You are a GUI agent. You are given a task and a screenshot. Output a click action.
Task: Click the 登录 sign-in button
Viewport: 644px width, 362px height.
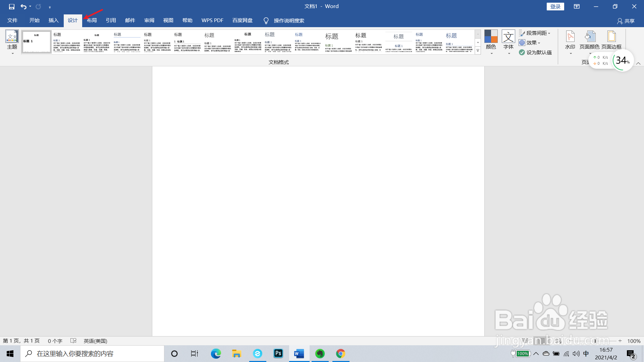point(555,6)
